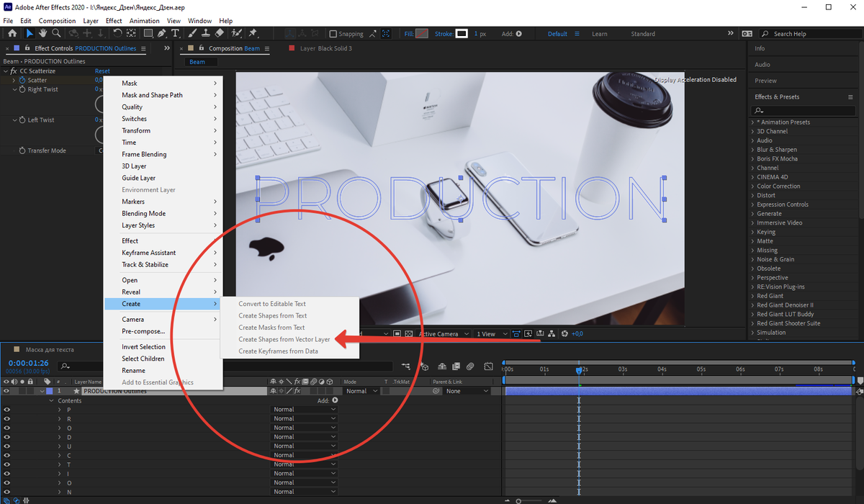Screen dimensions: 864x504
Task: Switch to the Layer Black Solid 3 tab
Action: [325, 48]
